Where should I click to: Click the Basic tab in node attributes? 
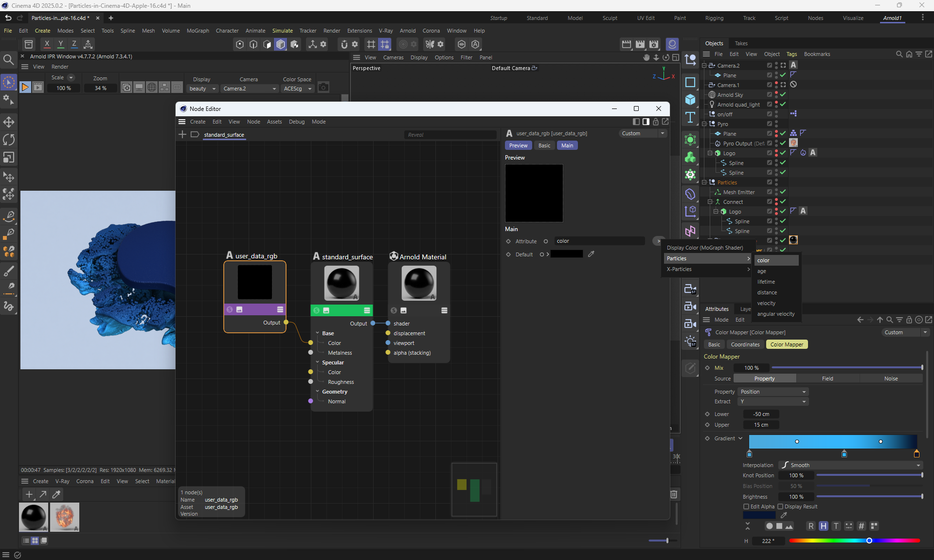(x=544, y=145)
